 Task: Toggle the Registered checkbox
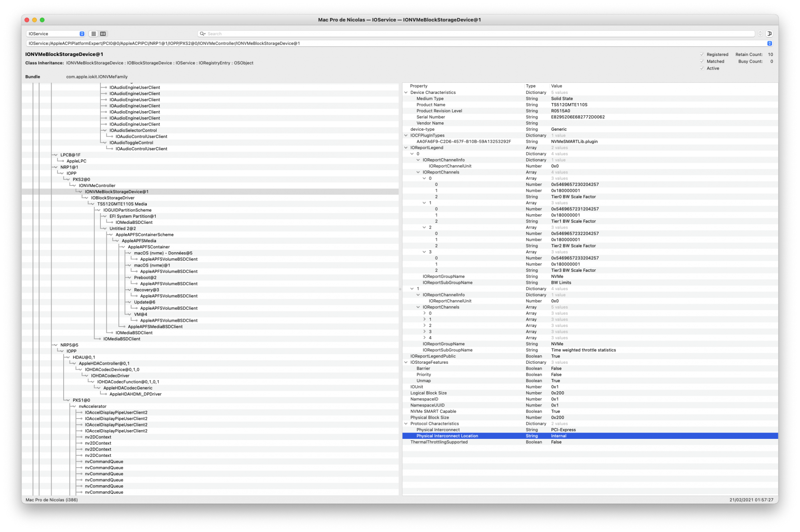[702, 54]
